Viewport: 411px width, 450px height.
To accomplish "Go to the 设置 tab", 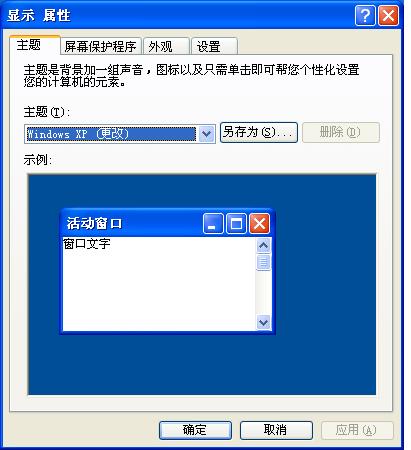I will tap(214, 46).
